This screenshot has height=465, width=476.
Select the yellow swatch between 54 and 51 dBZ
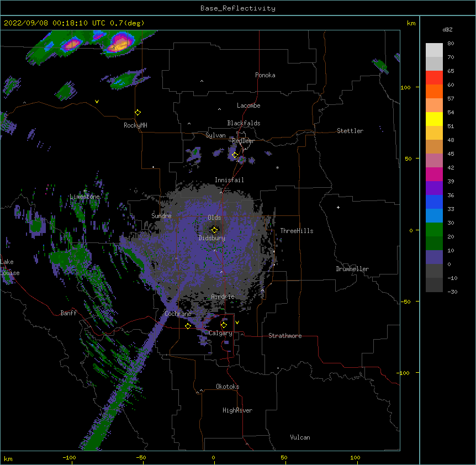(434, 119)
